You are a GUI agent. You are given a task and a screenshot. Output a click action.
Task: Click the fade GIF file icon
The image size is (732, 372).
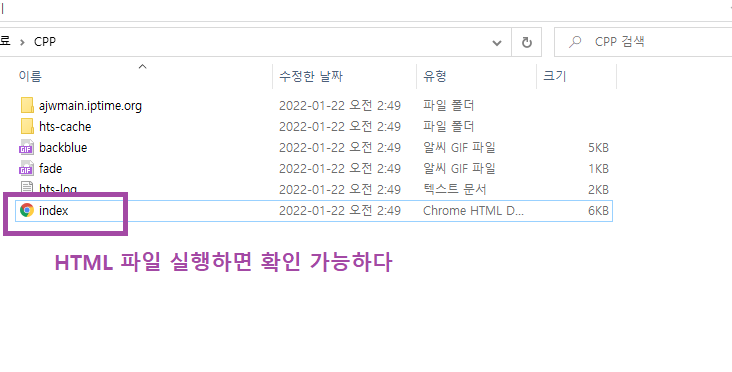tap(27, 168)
